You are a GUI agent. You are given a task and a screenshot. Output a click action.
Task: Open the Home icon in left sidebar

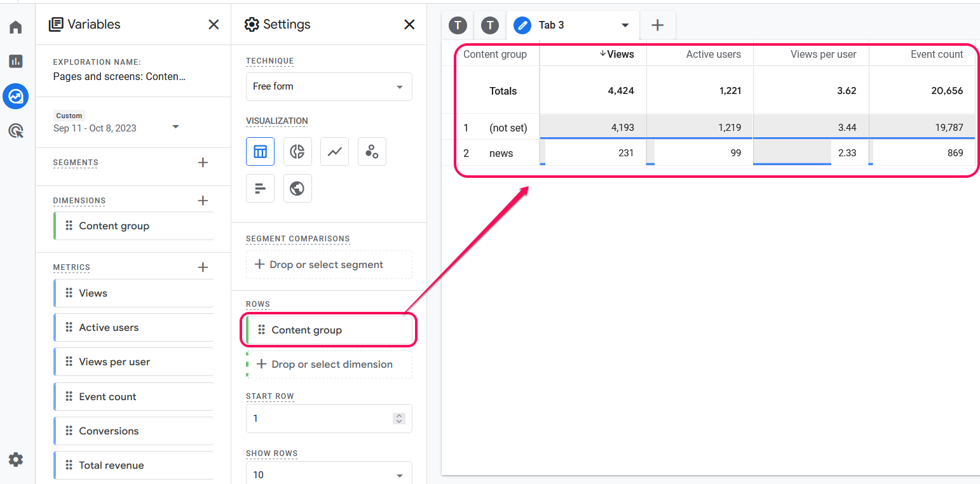click(x=16, y=27)
